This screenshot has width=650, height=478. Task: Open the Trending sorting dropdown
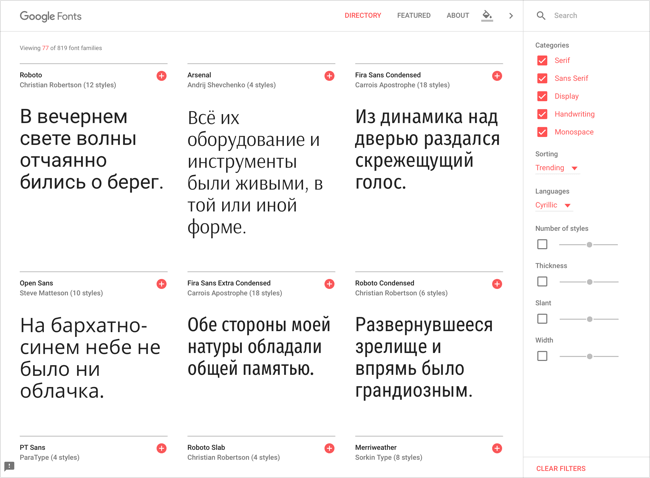(557, 168)
